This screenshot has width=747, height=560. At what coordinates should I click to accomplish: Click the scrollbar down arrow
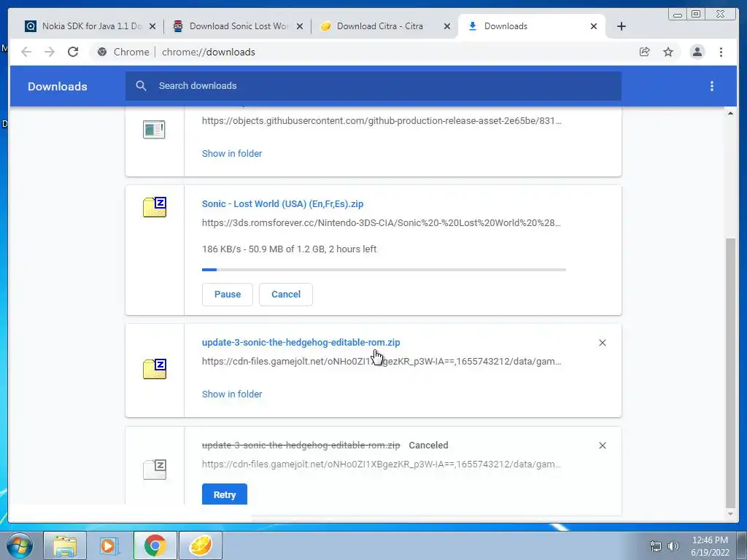click(730, 514)
